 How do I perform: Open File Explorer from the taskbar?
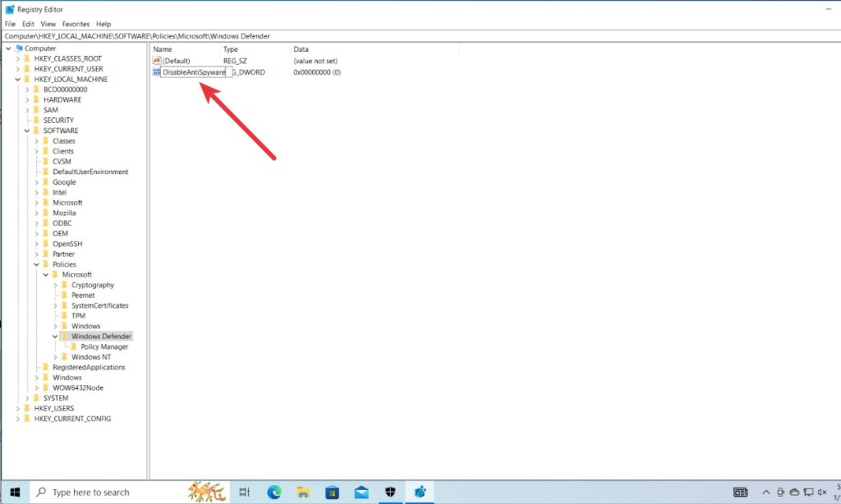pyautogui.click(x=303, y=493)
